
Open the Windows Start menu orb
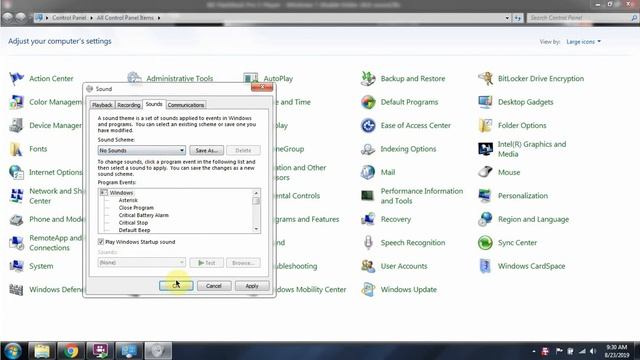coord(13,351)
